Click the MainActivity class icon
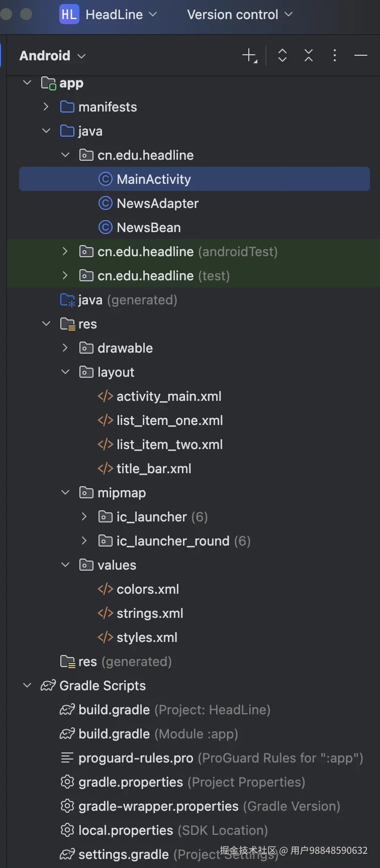380x868 pixels. [105, 179]
